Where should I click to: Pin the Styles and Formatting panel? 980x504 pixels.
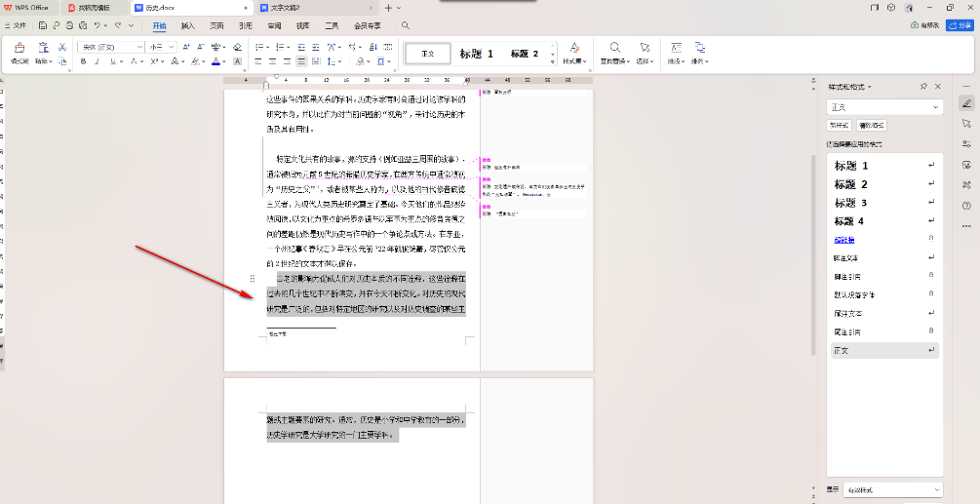click(923, 87)
